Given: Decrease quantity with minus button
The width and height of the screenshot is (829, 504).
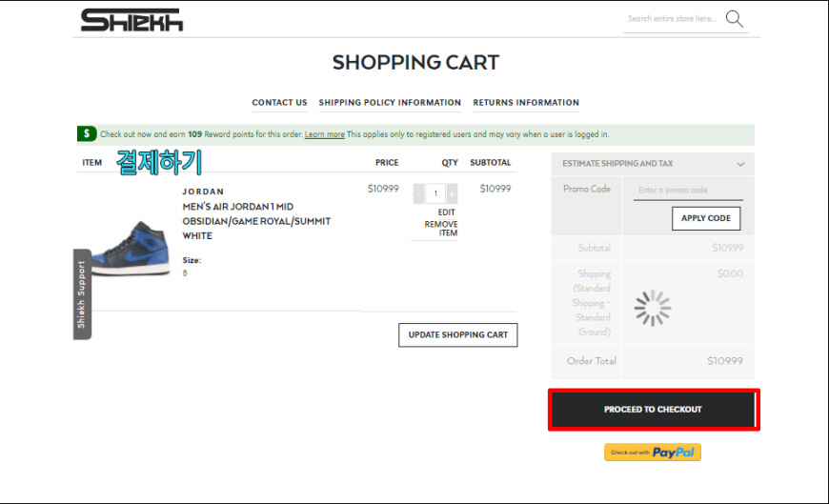Looking at the screenshot, I should point(418,194).
